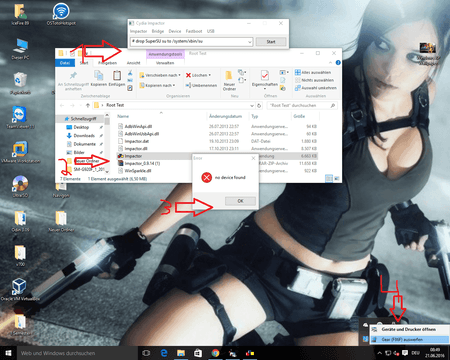The width and height of the screenshot is (450, 360).
Task: Open the Dieser PC desktop icon
Action: [x=21, y=49]
